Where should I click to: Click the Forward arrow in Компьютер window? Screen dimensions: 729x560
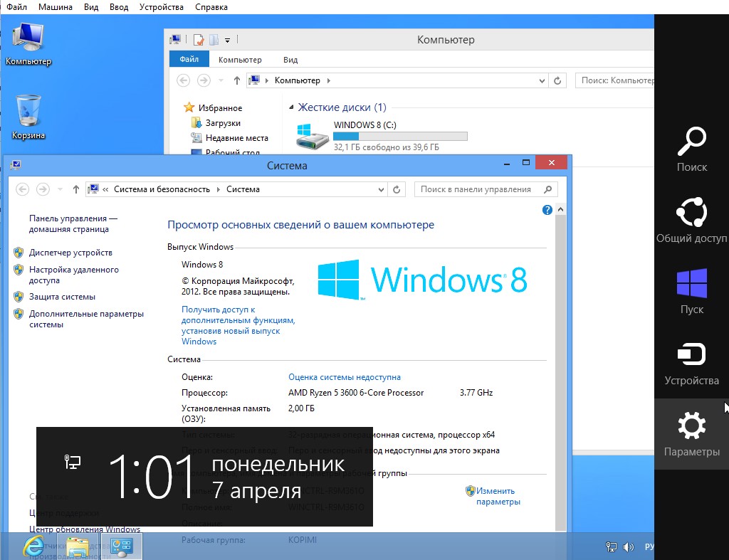coord(204,80)
